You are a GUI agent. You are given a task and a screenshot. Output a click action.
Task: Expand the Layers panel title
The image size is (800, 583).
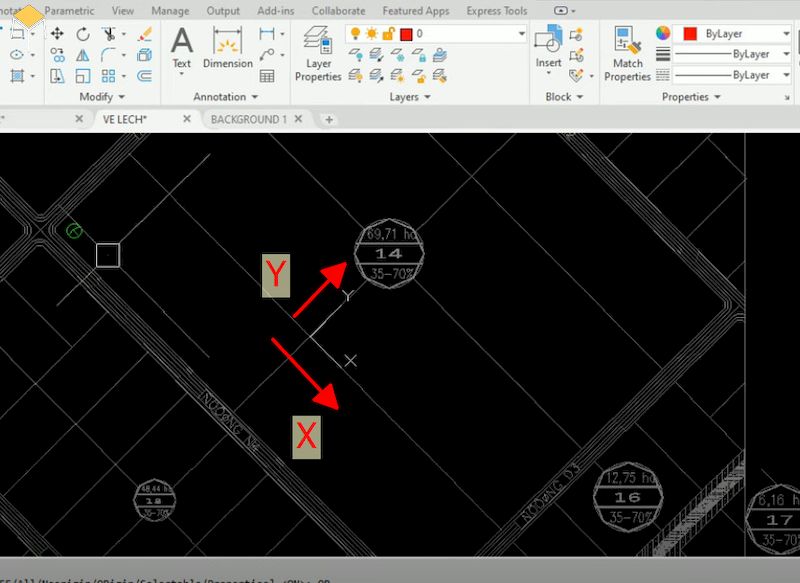pyautogui.click(x=410, y=97)
